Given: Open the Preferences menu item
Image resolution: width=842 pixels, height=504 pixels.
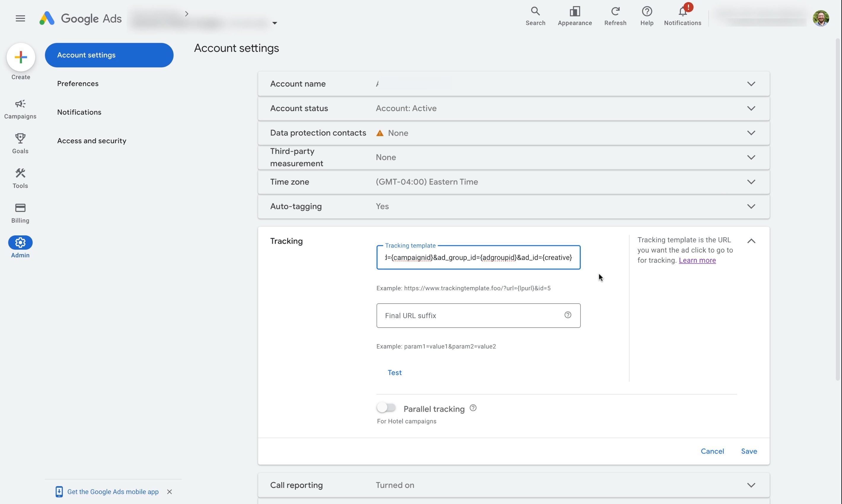Looking at the screenshot, I should point(78,84).
